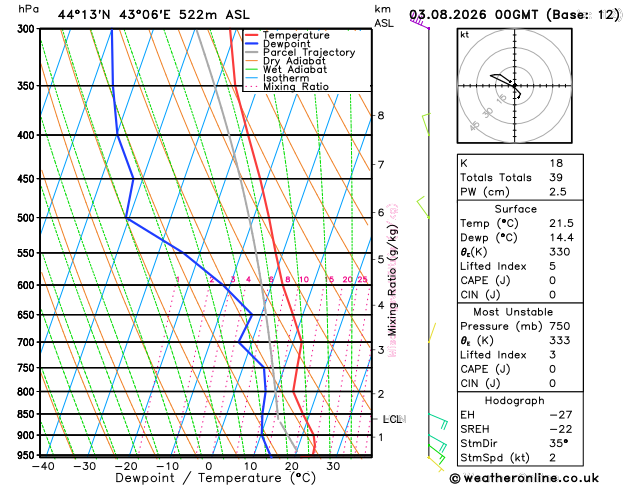Click the 850 hPa pressure label
This screenshot has width=629, height=486.
(28, 414)
